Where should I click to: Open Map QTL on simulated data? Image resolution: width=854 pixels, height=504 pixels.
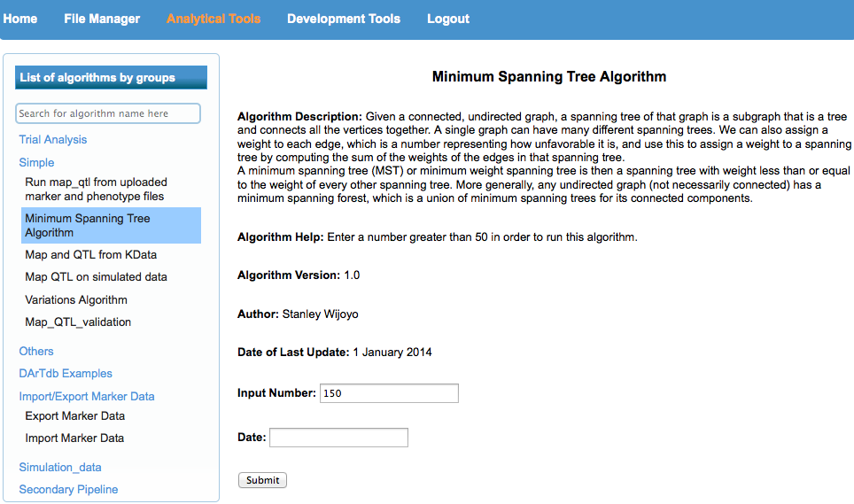point(96,277)
